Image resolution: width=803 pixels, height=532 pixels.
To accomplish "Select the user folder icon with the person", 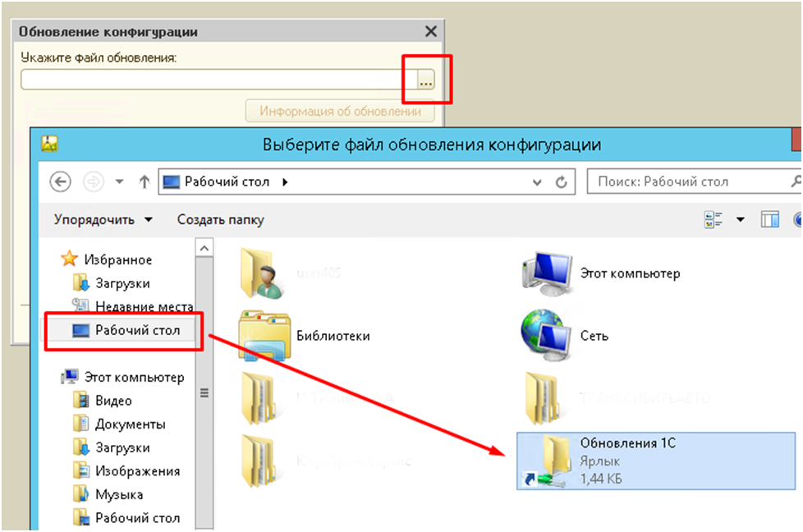I will [262, 273].
